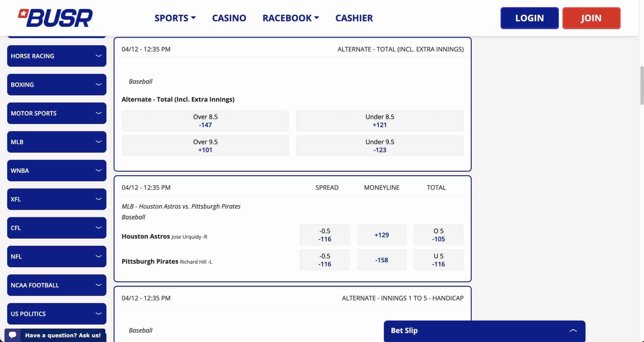Expand the HORSE RACING category
Screen dimensions: 644x342
tap(57, 56)
